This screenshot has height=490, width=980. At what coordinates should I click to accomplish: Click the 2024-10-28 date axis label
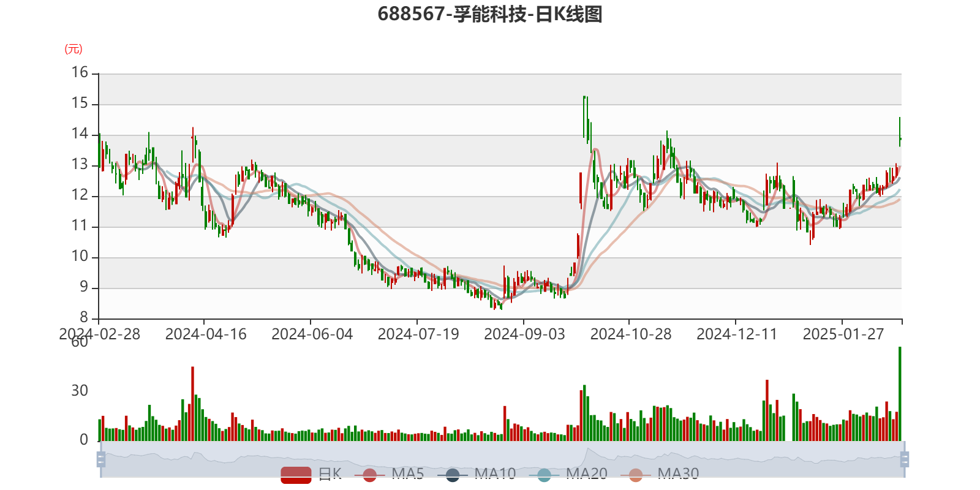631,334
